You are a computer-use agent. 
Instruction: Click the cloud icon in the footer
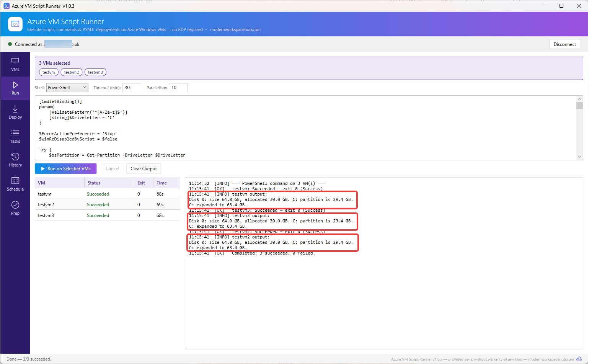point(579,359)
